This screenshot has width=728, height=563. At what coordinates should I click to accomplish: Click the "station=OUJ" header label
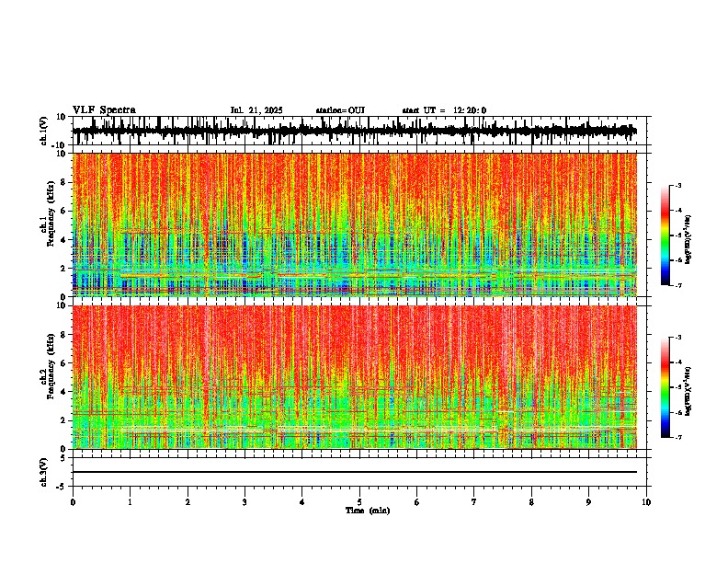click(x=340, y=110)
